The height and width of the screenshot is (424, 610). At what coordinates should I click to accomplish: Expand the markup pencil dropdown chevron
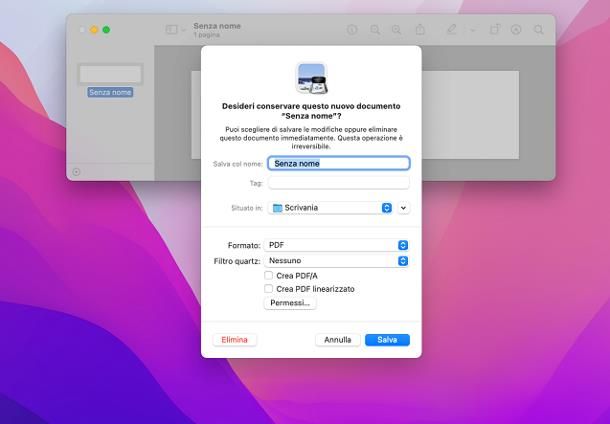472,30
